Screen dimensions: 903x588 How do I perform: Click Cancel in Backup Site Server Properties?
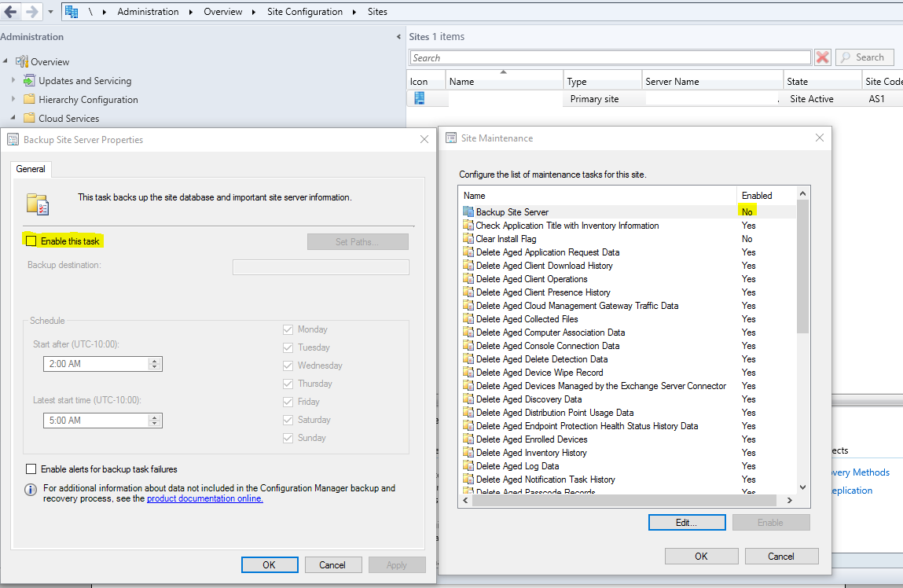pyautogui.click(x=333, y=565)
